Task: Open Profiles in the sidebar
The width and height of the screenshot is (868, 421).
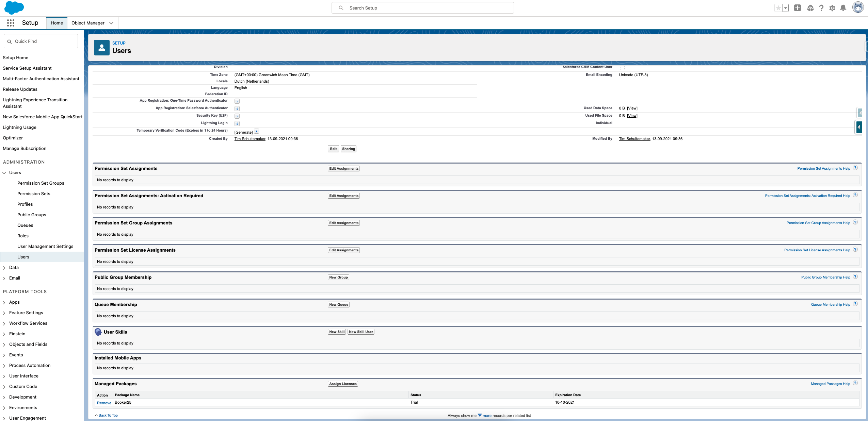Action: (x=25, y=204)
